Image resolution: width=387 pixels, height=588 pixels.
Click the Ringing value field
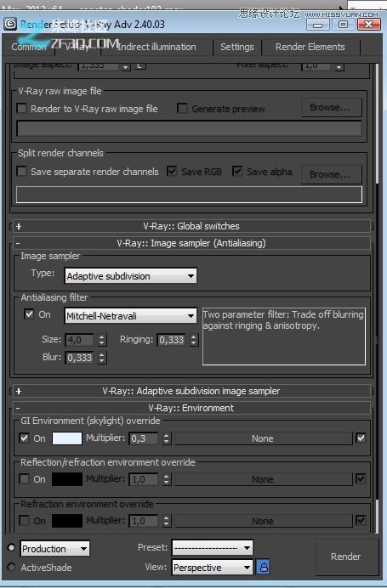click(172, 340)
